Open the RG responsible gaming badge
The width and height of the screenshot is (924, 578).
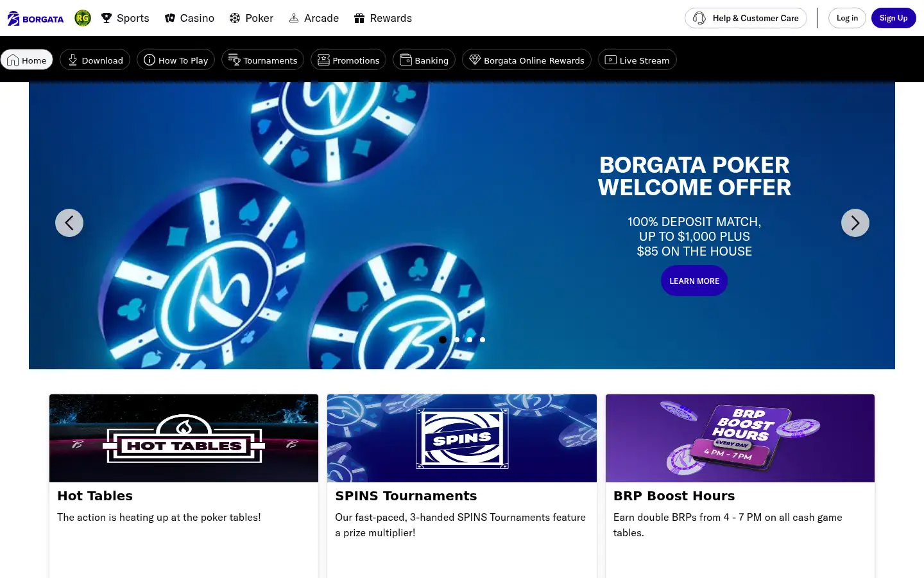coord(82,18)
